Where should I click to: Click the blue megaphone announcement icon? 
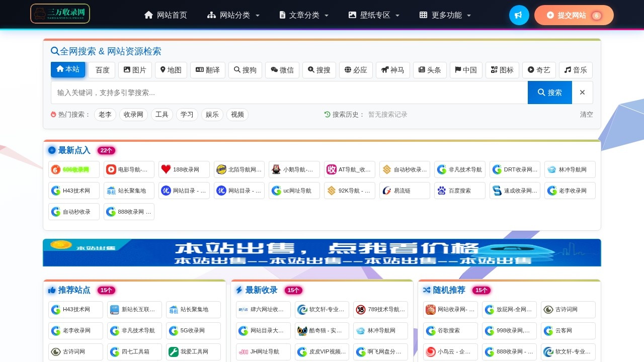click(x=519, y=15)
